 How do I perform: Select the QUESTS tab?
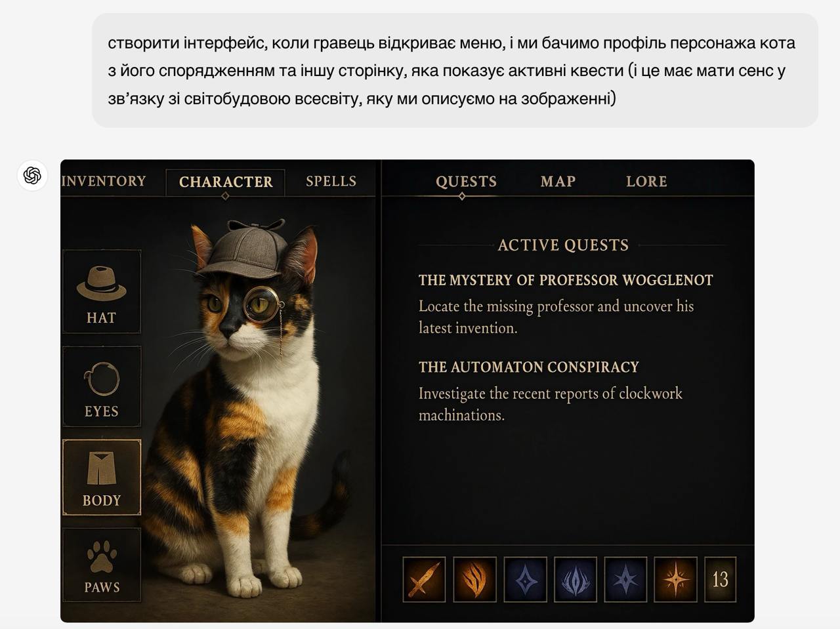coord(466,181)
